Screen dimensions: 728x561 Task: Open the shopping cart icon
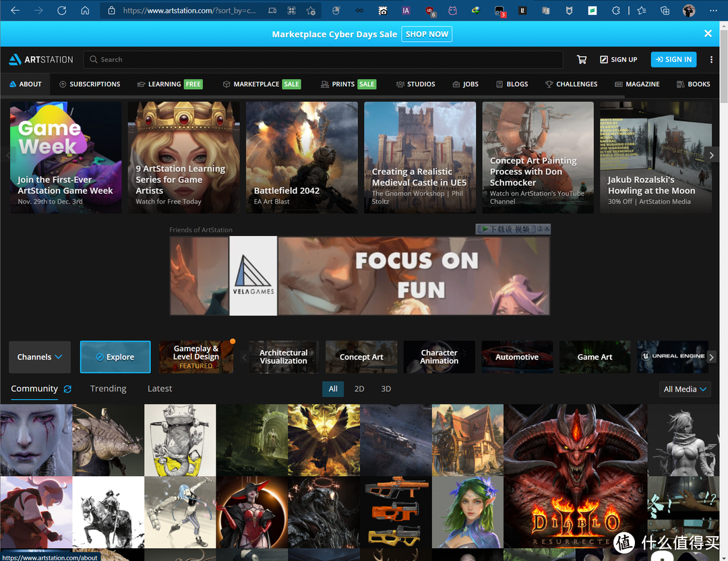coord(581,59)
